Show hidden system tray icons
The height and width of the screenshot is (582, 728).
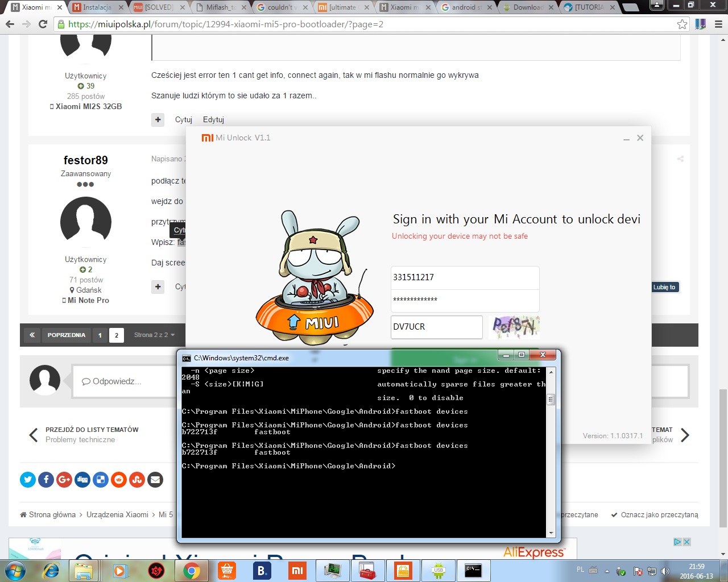click(607, 571)
